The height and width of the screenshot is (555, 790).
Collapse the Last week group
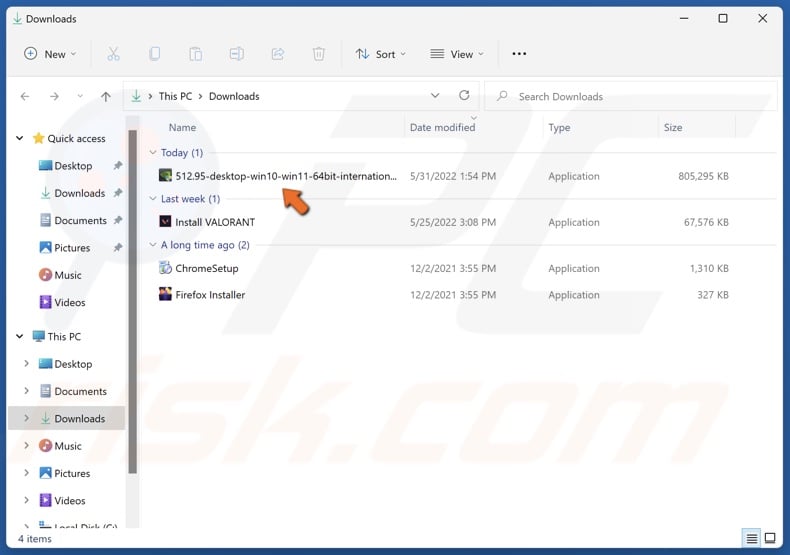click(153, 198)
